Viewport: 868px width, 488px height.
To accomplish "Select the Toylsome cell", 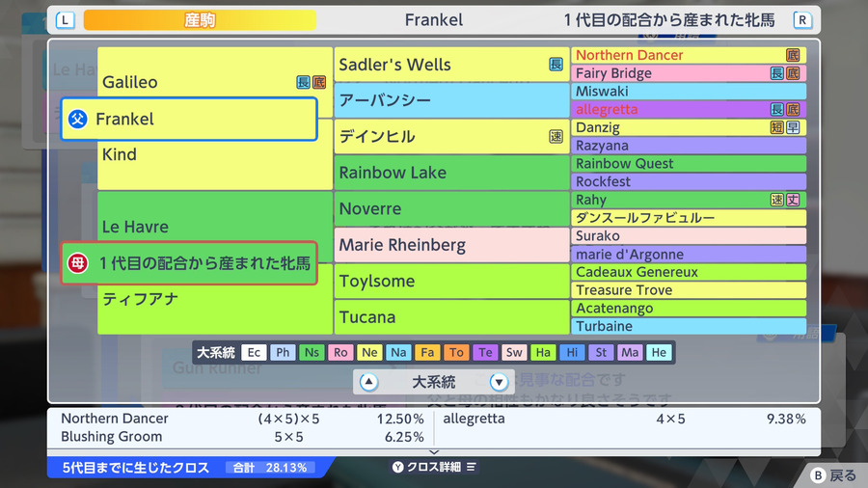I will [x=451, y=281].
